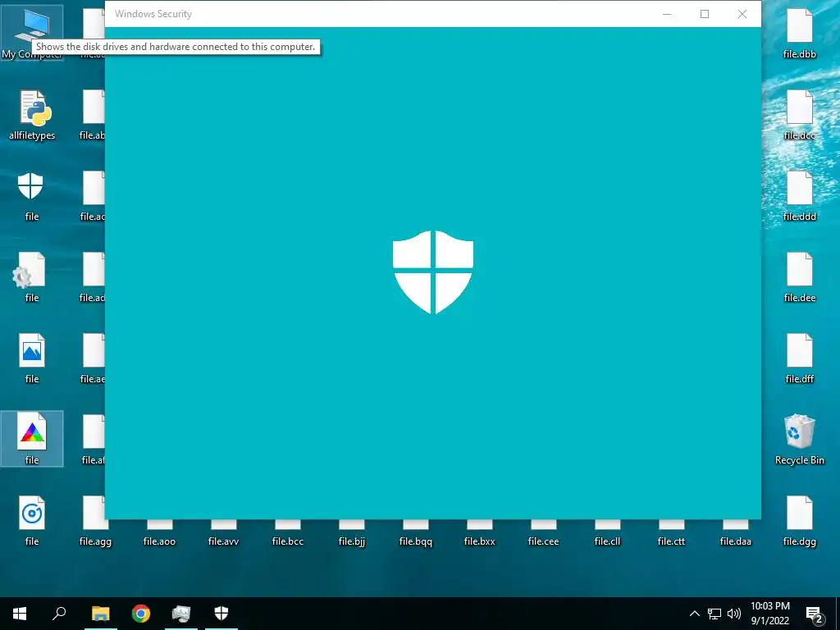The height and width of the screenshot is (630, 840).
Task: Select the shield-icon file on desktop
Action: coord(31,196)
